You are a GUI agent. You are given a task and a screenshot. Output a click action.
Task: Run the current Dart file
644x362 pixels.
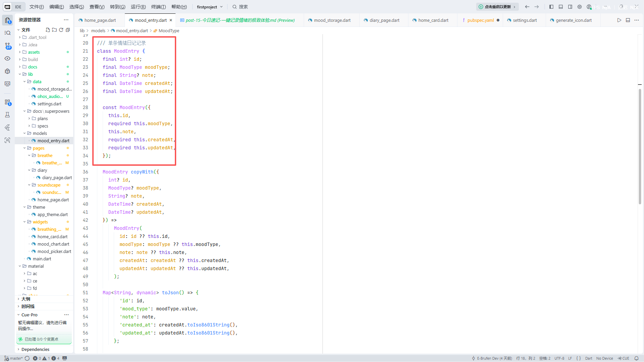point(619,20)
